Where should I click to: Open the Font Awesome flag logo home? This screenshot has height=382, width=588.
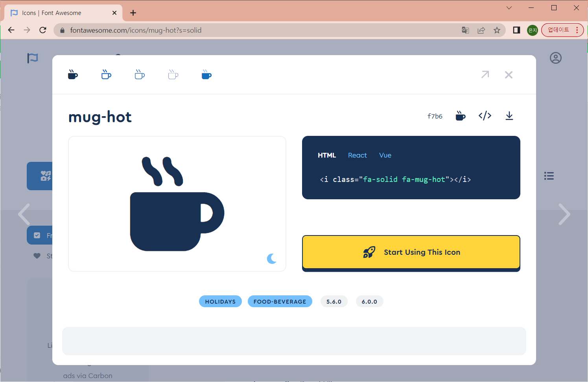coord(33,58)
